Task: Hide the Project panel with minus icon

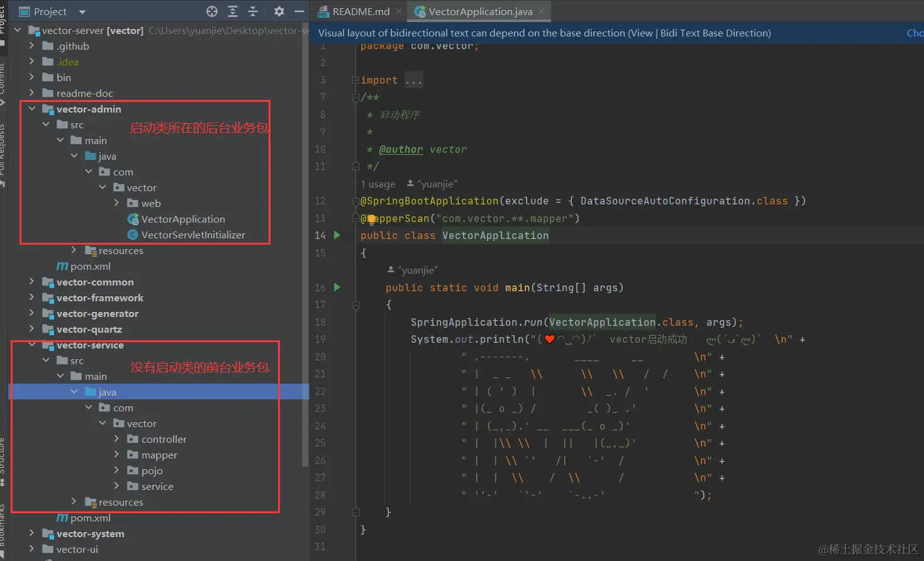Action: 299,11
